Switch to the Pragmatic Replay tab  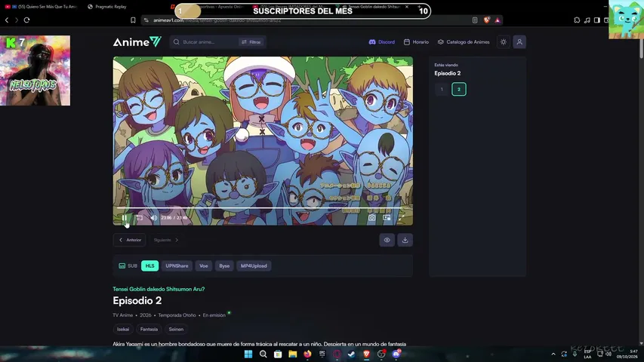coord(108,7)
